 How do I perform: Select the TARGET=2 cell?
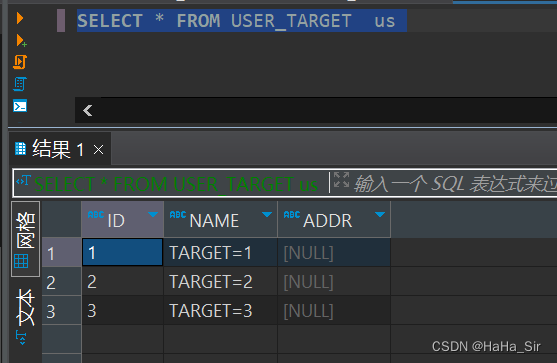[221, 281]
